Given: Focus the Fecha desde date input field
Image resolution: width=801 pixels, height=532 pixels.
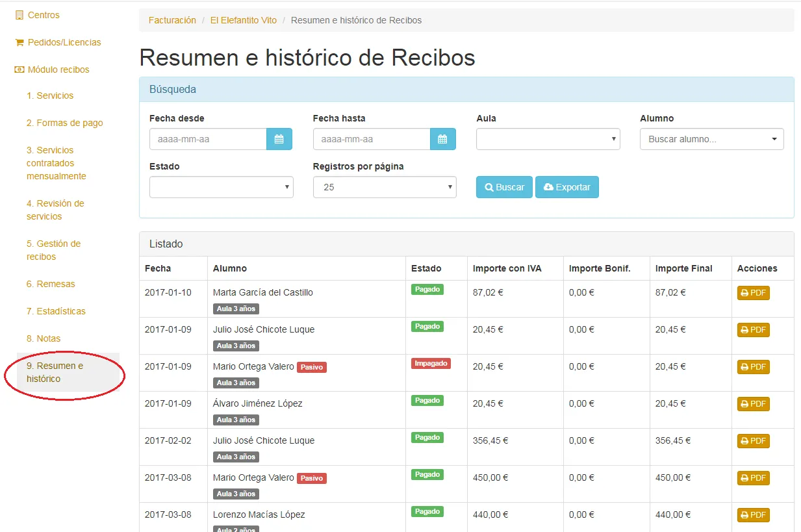Looking at the screenshot, I should 208,139.
